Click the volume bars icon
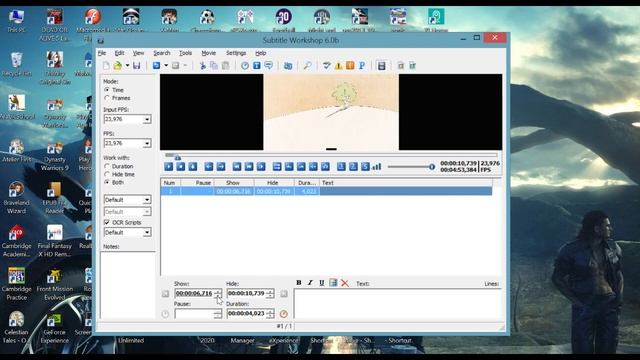Image resolution: width=640 pixels, height=360 pixels. (x=377, y=167)
